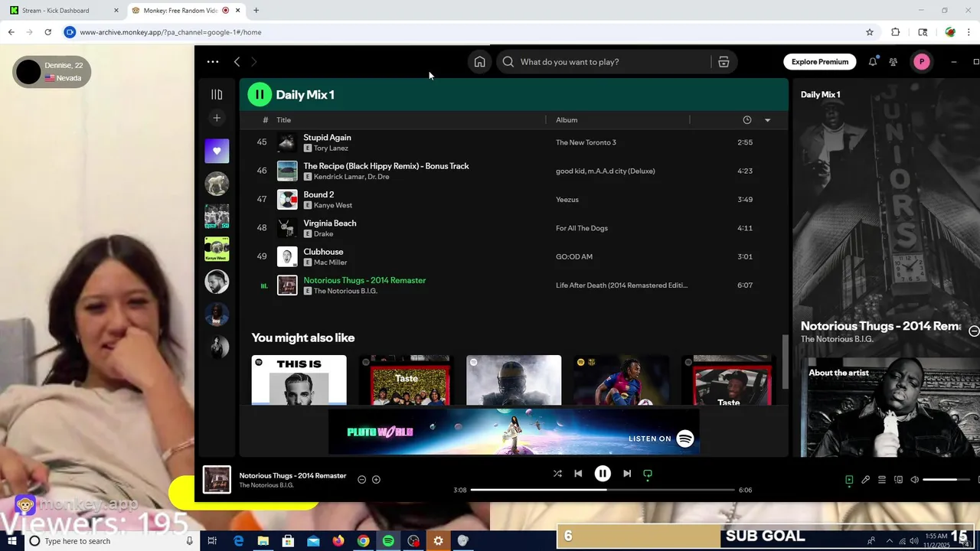This screenshot has width=980, height=551.
Task: Open album good kid, m.A.A.d city (Deluxe)
Action: coord(606,171)
